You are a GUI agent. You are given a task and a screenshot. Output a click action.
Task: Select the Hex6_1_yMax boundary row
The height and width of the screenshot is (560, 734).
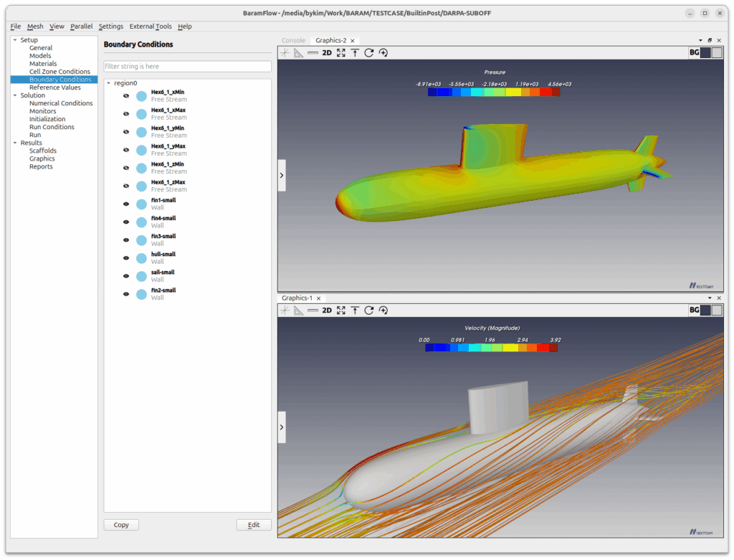tap(187, 150)
